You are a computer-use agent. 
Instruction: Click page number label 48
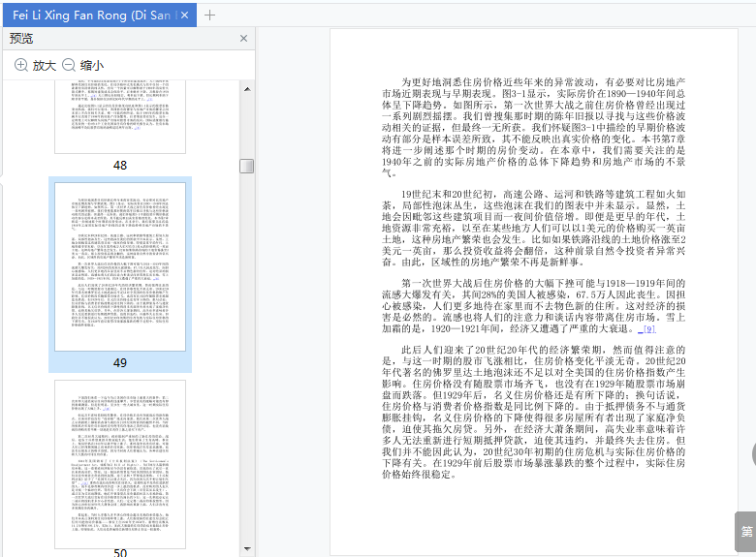tap(120, 166)
